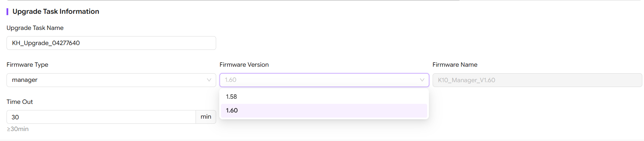This screenshot has width=644, height=141.
Task: Focus the Upgrade Task Name input field
Action: click(x=111, y=43)
